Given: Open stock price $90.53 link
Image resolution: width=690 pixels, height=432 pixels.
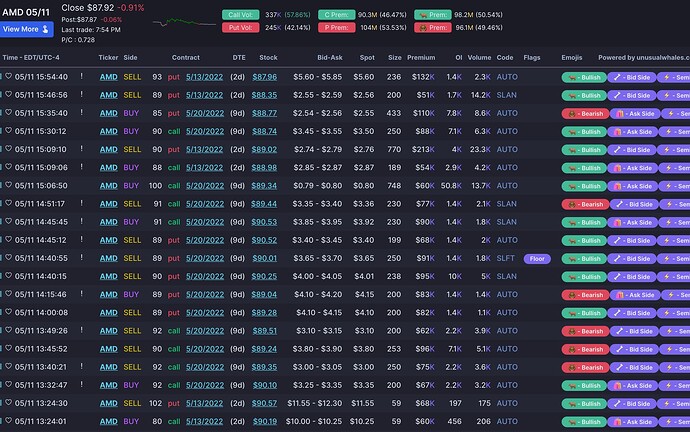Looking at the screenshot, I should coord(264,222).
